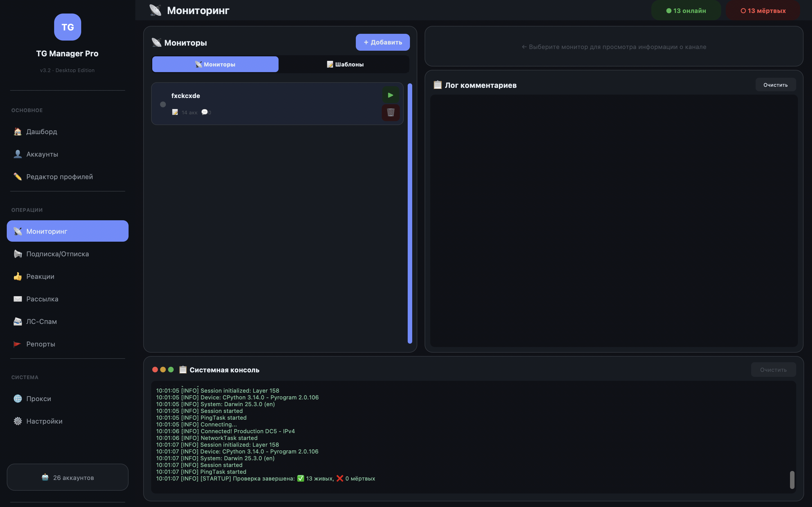Open the Дашборд page
812x507 pixels.
[42, 132]
